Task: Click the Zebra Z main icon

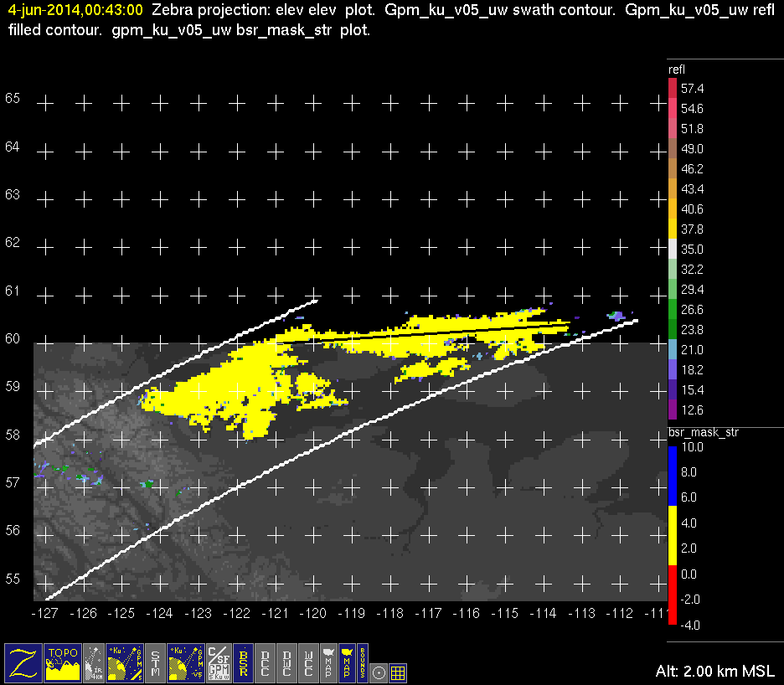Action: [23, 662]
